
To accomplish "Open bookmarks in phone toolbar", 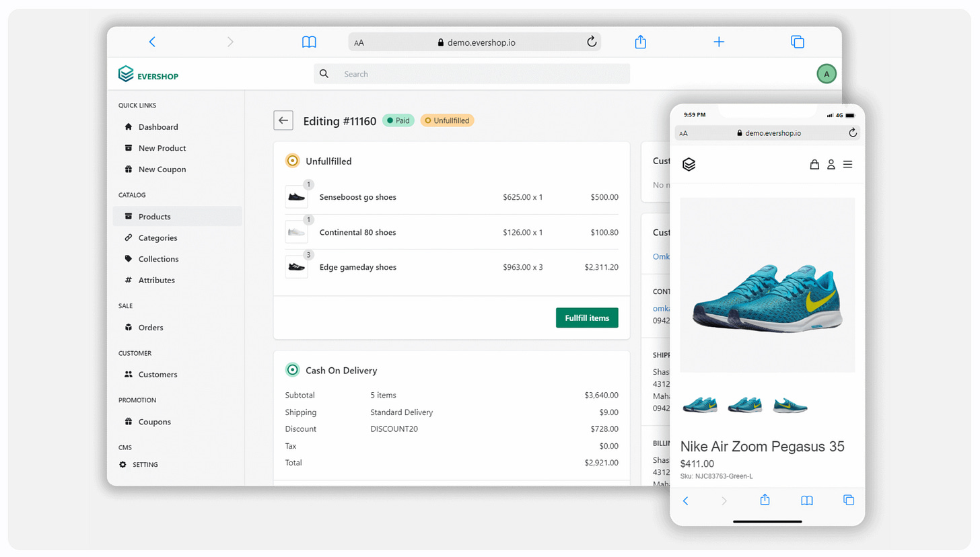I will [807, 500].
